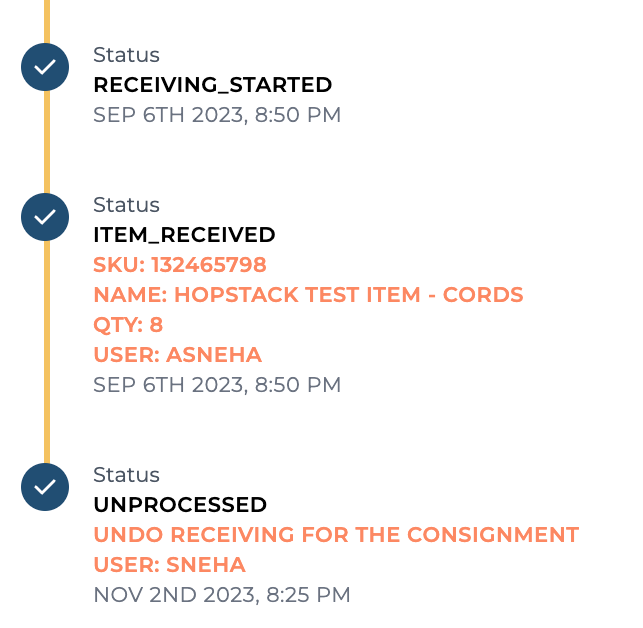Click the checkmark icon beside UNPROCESSED
This screenshot has height=628, width=643.
point(45,487)
